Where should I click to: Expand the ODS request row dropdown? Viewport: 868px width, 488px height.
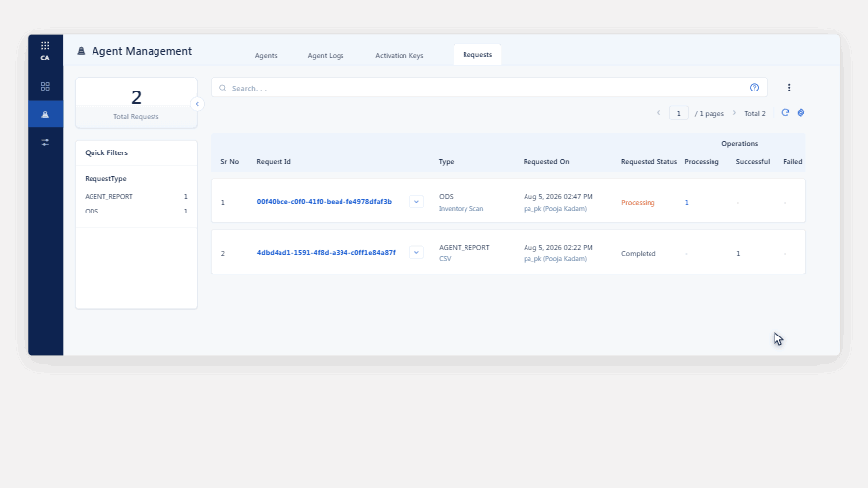point(417,202)
